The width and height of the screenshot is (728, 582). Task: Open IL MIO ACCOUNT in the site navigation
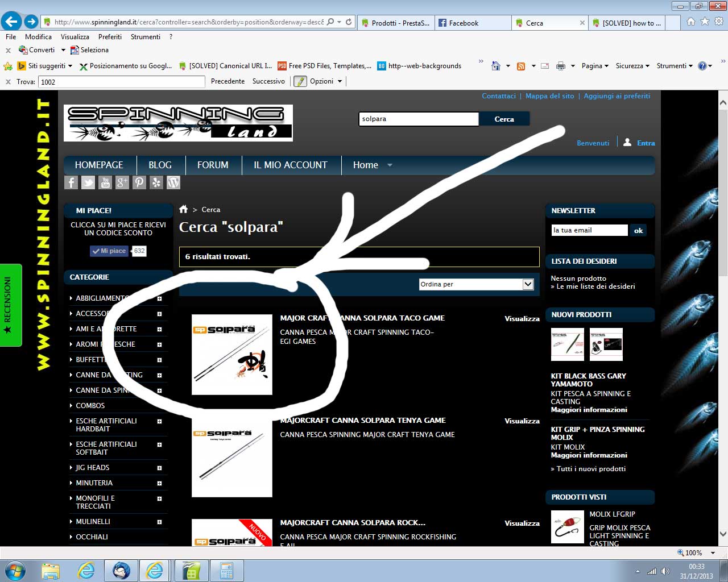tap(291, 165)
